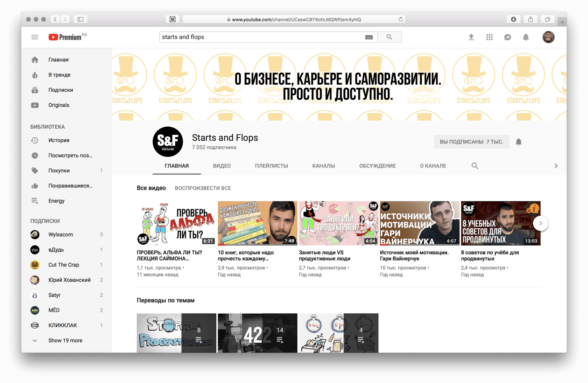This screenshot has height=383, width=588.
Task: Click the Safari extension icon left of address bar
Action: click(173, 19)
